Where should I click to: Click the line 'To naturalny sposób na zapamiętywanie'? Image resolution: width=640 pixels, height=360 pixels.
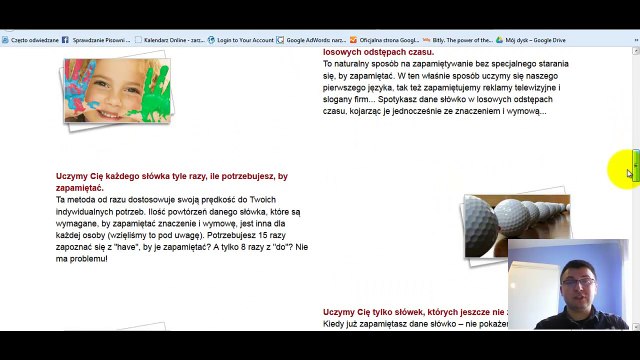[x=446, y=64]
